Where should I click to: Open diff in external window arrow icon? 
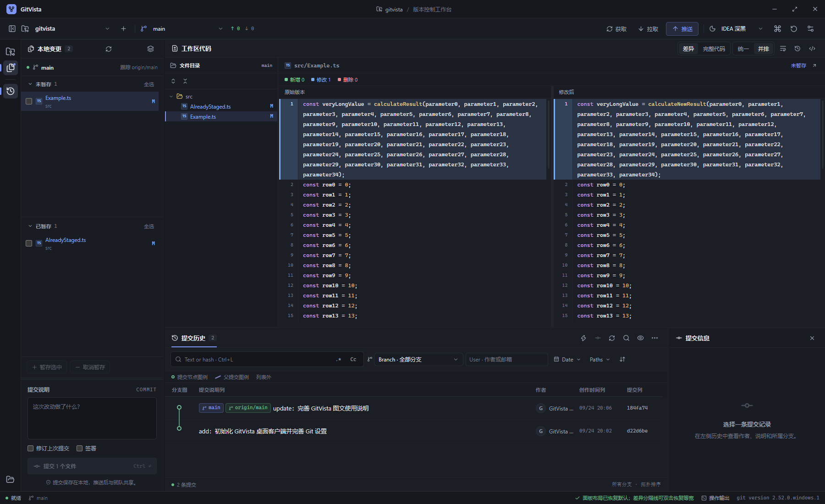point(814,66)
